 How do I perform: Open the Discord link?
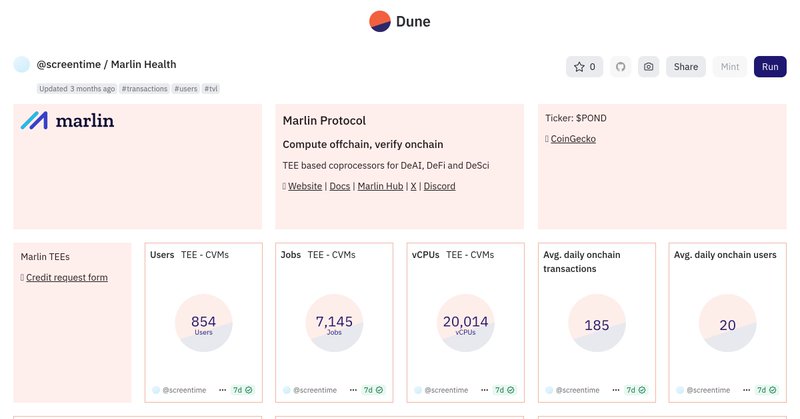click(x=439, y=186)
